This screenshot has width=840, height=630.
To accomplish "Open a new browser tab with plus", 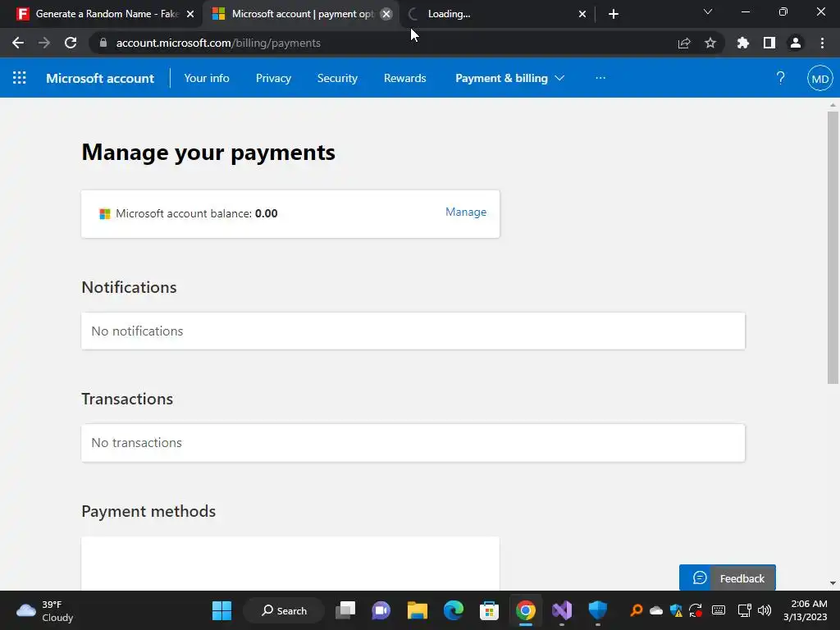I will coord(614,14).
